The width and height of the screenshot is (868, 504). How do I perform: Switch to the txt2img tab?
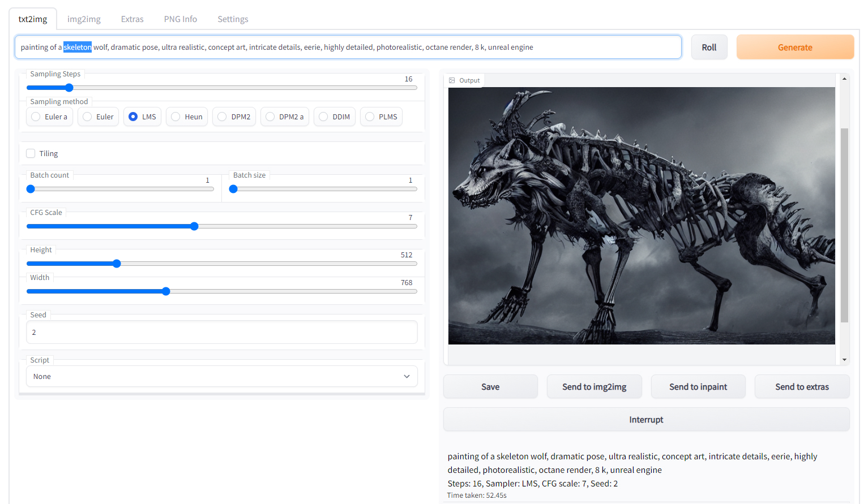(x=33, y=19)
